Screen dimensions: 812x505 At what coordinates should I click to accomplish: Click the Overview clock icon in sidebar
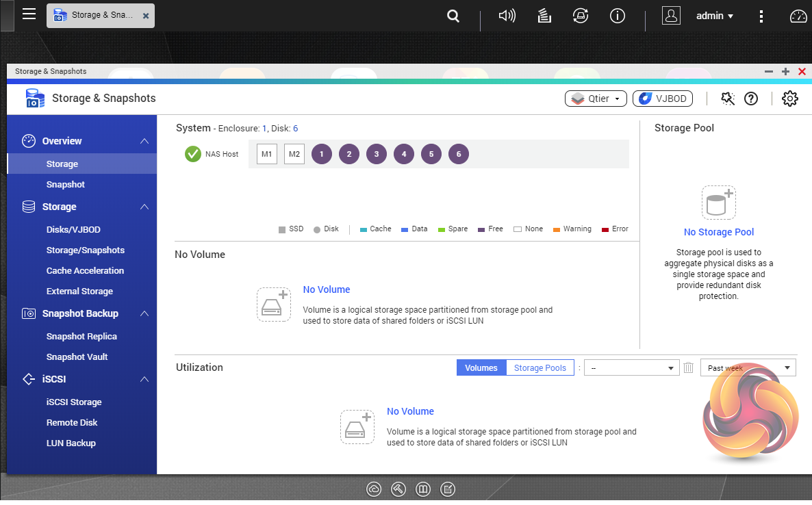tap(29, 141)
